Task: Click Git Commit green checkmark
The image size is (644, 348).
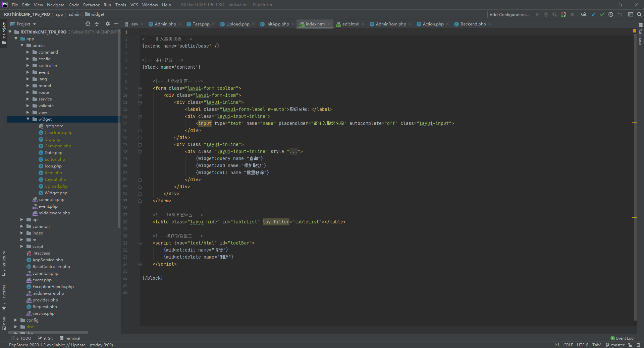Action: (x=602, y=14)
